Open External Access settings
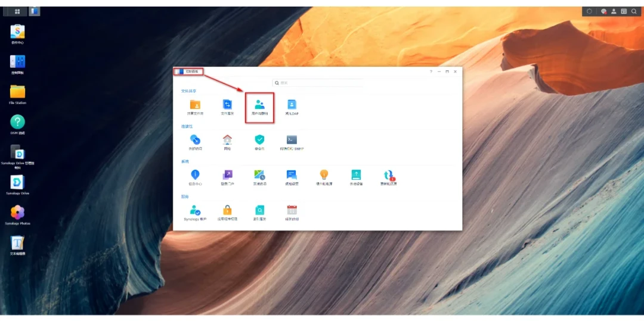 [196, 143]
